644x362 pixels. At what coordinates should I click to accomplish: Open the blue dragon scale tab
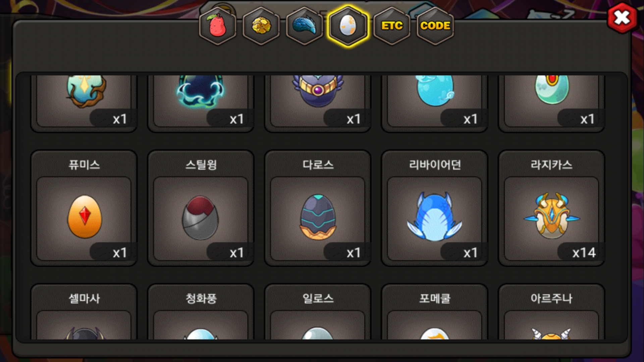(x=305, y=26)
